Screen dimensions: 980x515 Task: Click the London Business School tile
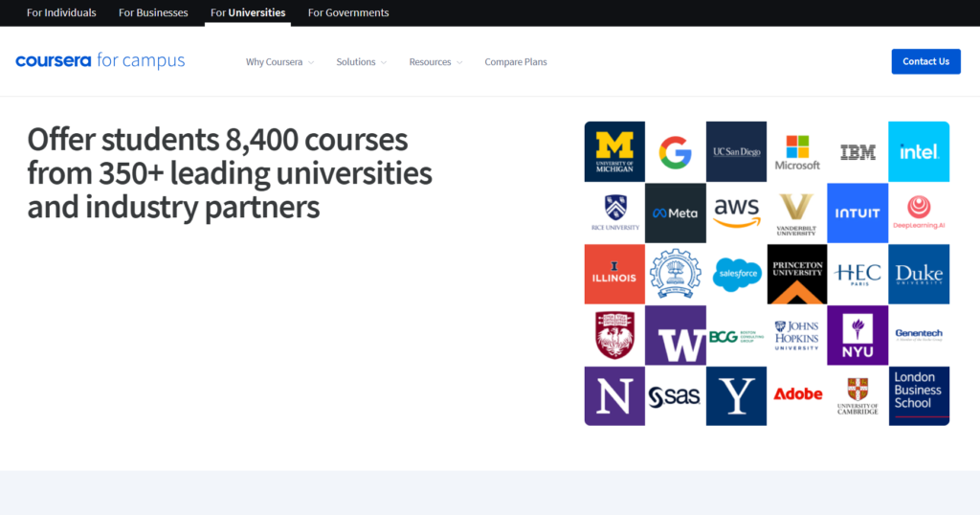919,396
